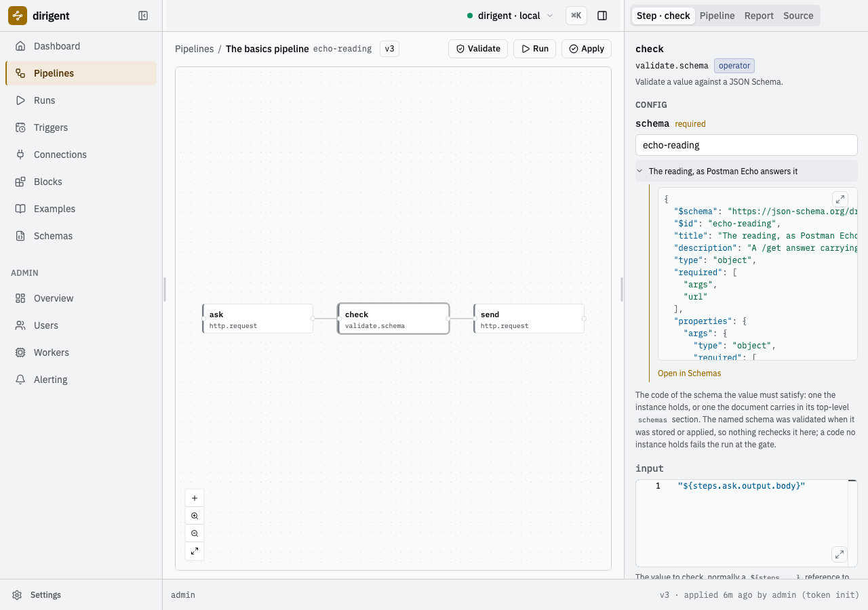Switch to the Report tab
Image resolution: width=868 pixels, height=610 pixels.
tap(759, 16)
